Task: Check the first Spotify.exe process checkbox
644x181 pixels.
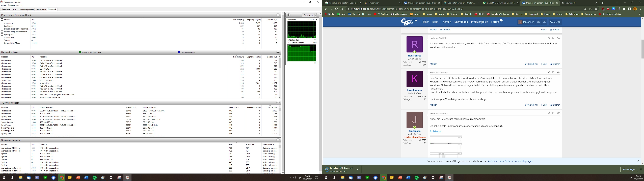Action: click(x=2, y=26)
